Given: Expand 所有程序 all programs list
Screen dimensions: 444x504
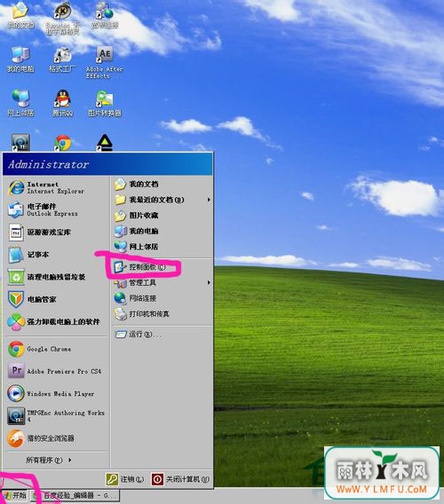Looking at the screenshot, I should pyautogui.click(x=48, y=460).
